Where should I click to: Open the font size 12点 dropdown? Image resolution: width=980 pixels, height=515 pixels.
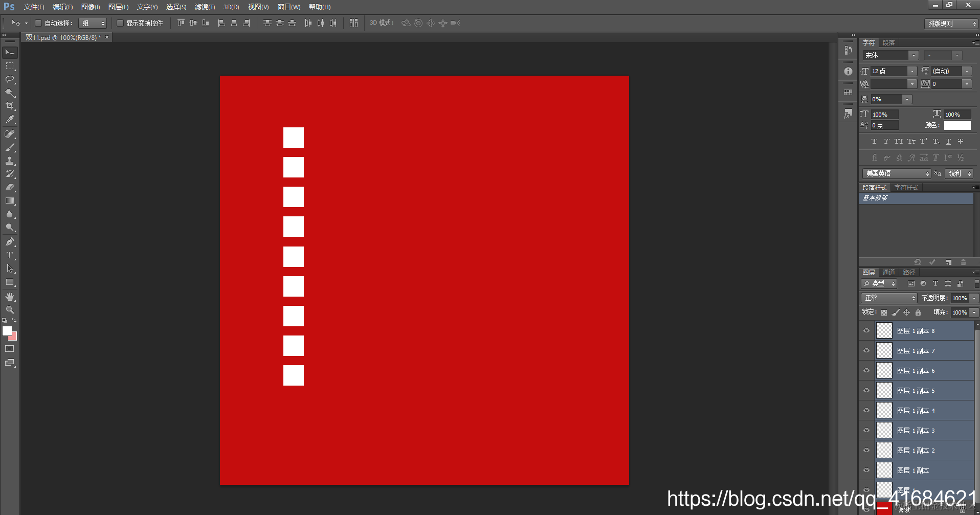coord(912,71)
